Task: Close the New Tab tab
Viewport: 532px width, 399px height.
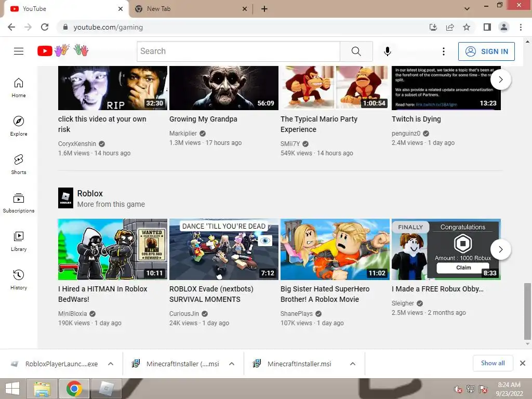Action: (245, 9)
